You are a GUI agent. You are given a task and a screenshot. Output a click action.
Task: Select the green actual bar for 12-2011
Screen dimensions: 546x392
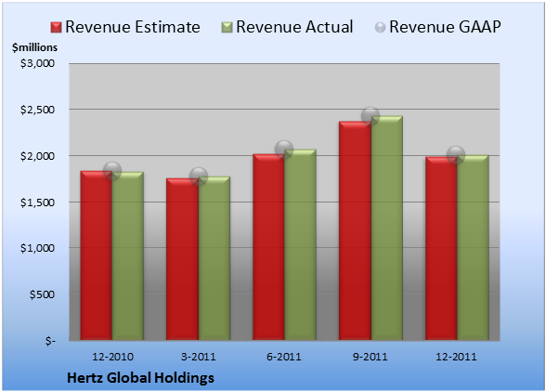tap(473, 247)
